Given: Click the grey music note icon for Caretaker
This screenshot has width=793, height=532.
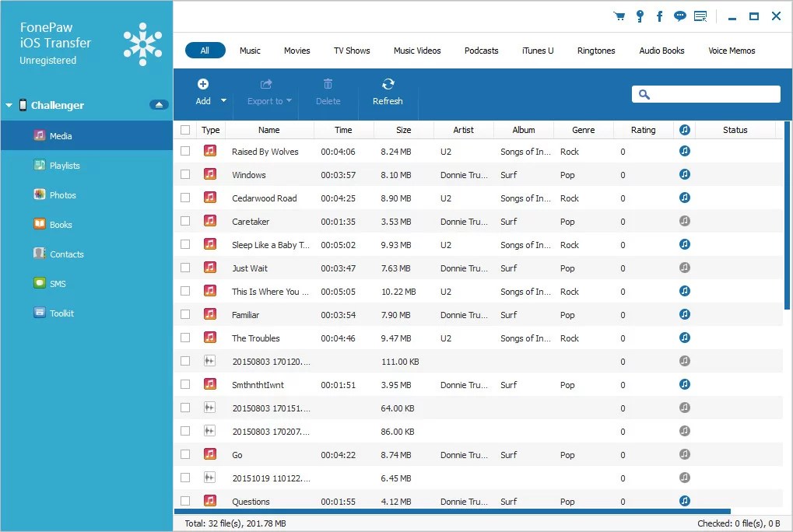Looking at the screenshot, I should coord(684,221).
